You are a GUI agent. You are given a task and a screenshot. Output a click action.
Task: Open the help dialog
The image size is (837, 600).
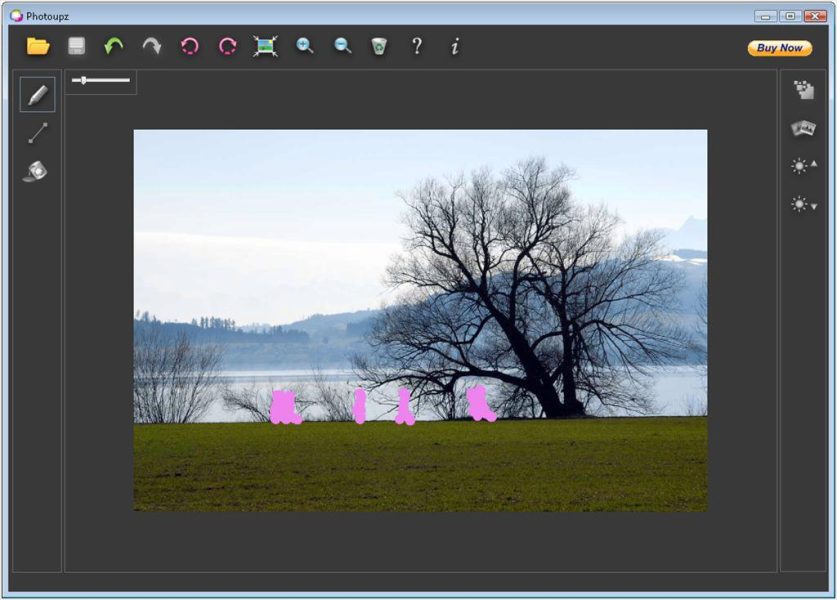click(x=417, y=46)
